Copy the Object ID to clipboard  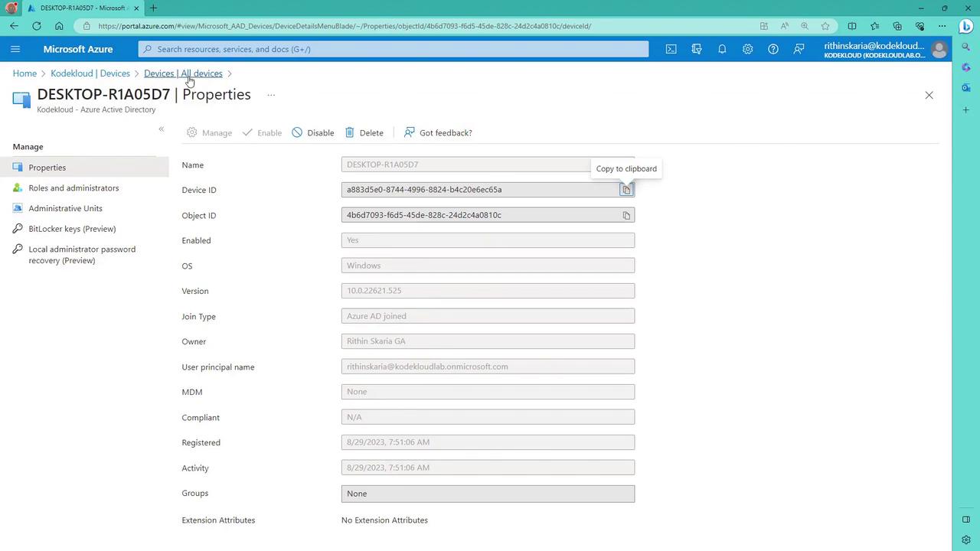click(x=626, y=215)
